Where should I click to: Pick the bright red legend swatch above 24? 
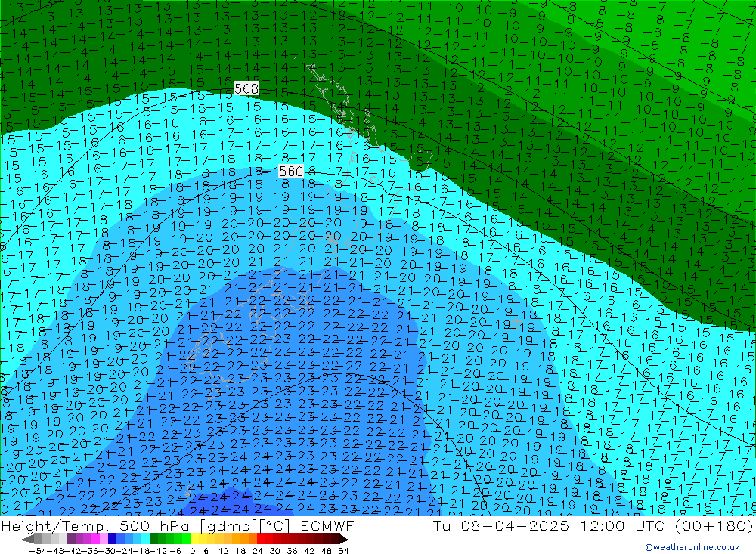click(x=261, y=539)
